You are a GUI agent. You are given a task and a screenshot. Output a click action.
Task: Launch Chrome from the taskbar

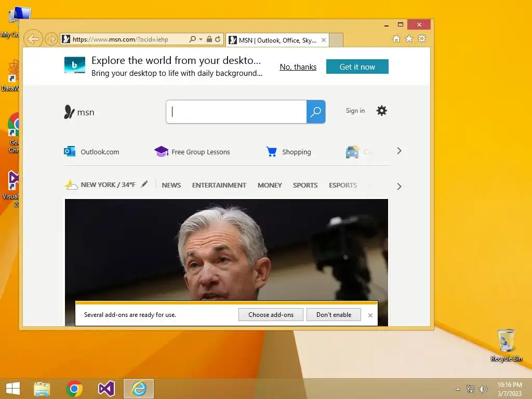pyautogui.click(x=74, y=389)
